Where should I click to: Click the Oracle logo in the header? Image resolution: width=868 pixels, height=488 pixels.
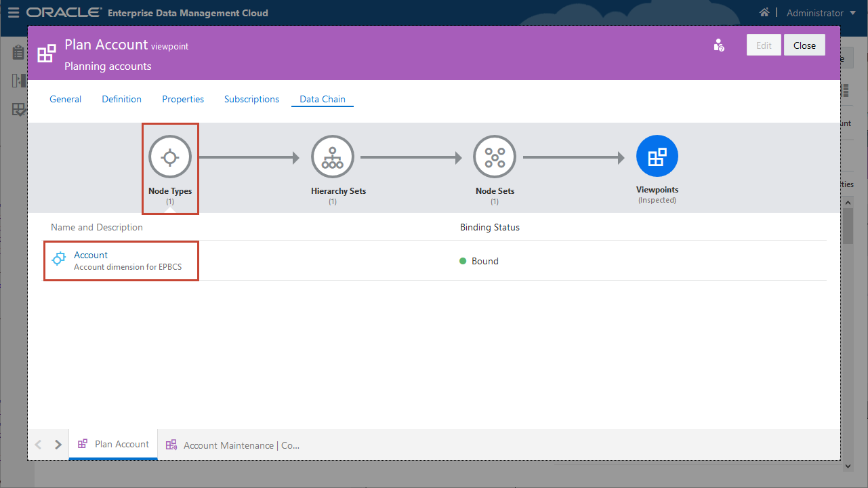[x=64, y=13]
